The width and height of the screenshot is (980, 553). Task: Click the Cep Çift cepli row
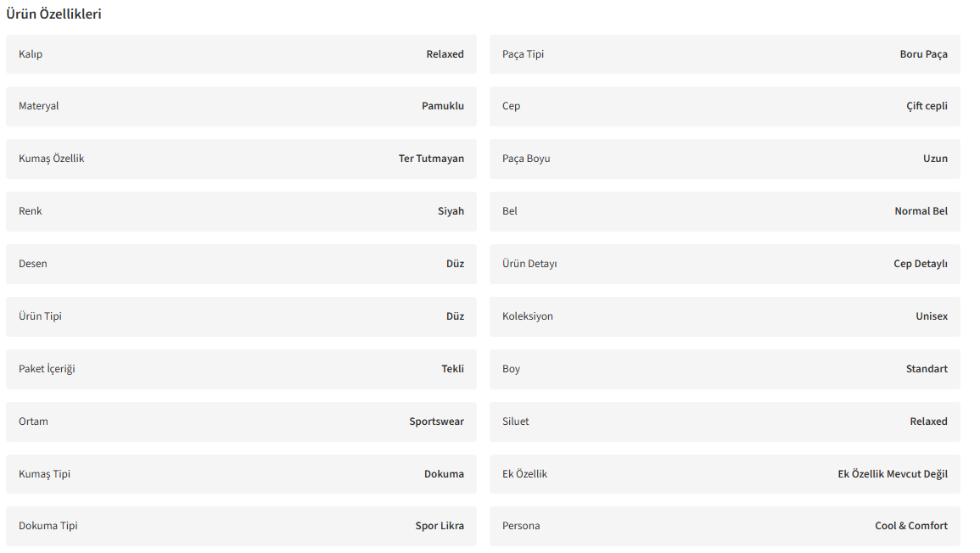point(725,106)
